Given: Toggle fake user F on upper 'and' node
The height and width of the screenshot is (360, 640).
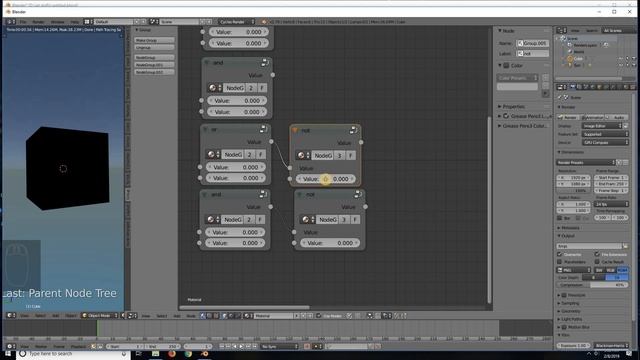Looking at the screenshot, I should pos(262,88).
